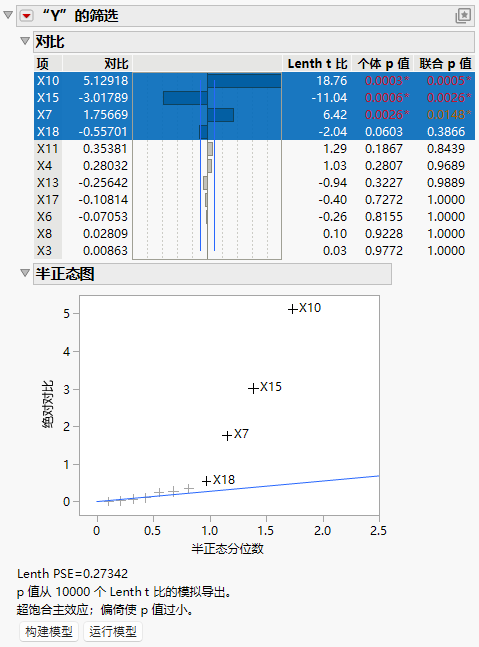Collapse the "Y" 的筛选 outline with gray triangle
479x647 pixels.
(8, 15)
